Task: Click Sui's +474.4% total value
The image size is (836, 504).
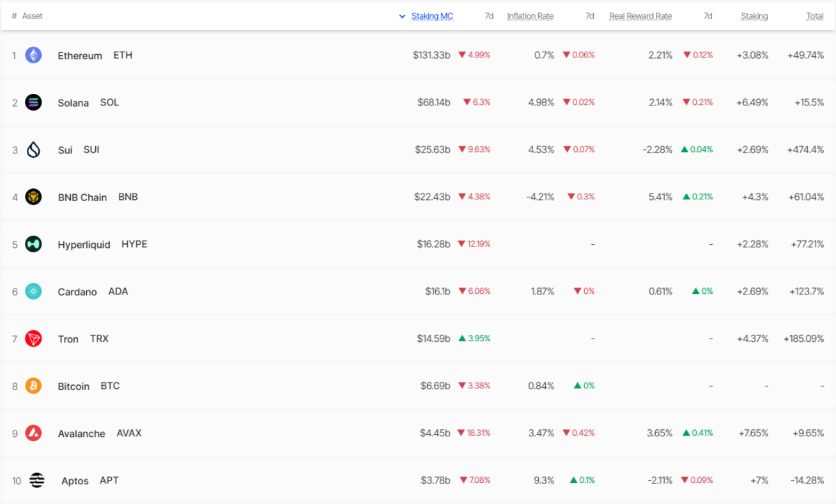Action: point(806,149)
